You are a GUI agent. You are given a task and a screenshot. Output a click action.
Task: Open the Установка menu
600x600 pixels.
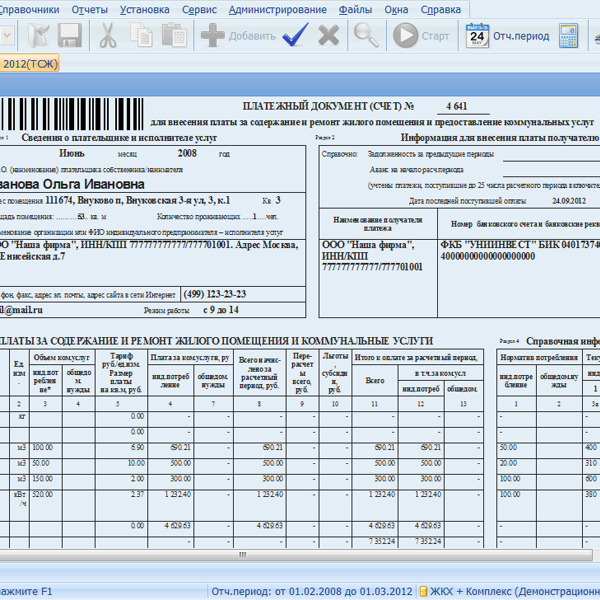[144, 9]
